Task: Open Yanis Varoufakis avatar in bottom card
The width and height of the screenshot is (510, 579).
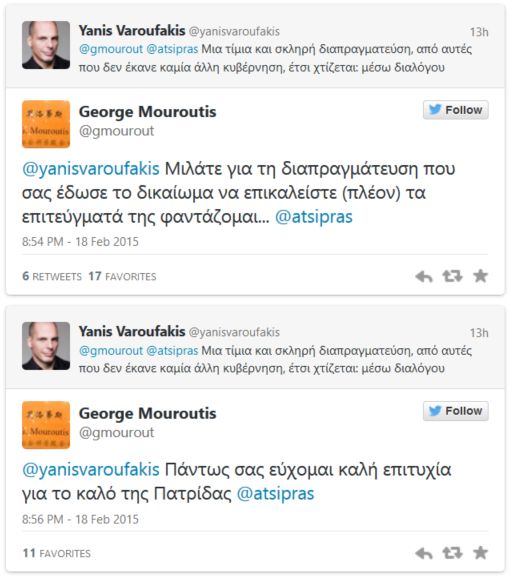Action: point(46,346)
